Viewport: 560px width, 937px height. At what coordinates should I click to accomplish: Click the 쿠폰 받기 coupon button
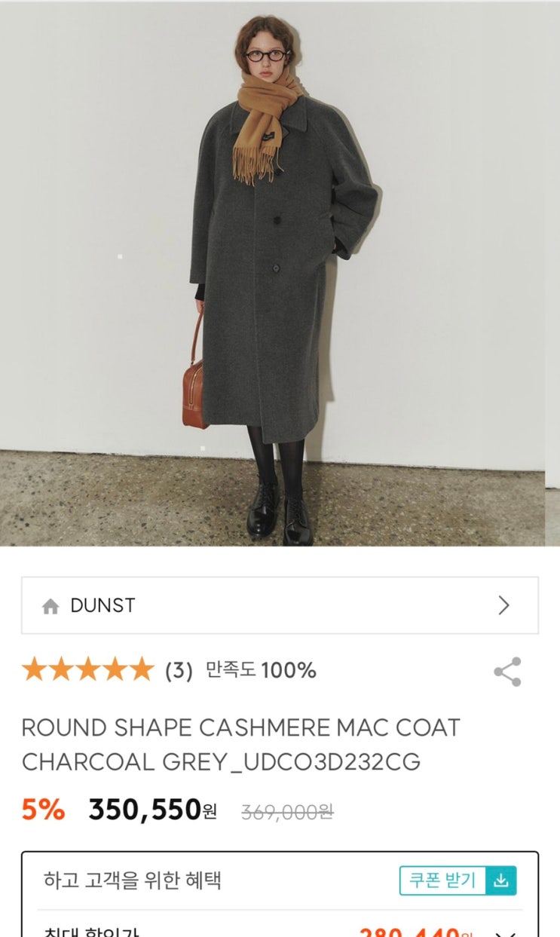click(x=458, y=880)
